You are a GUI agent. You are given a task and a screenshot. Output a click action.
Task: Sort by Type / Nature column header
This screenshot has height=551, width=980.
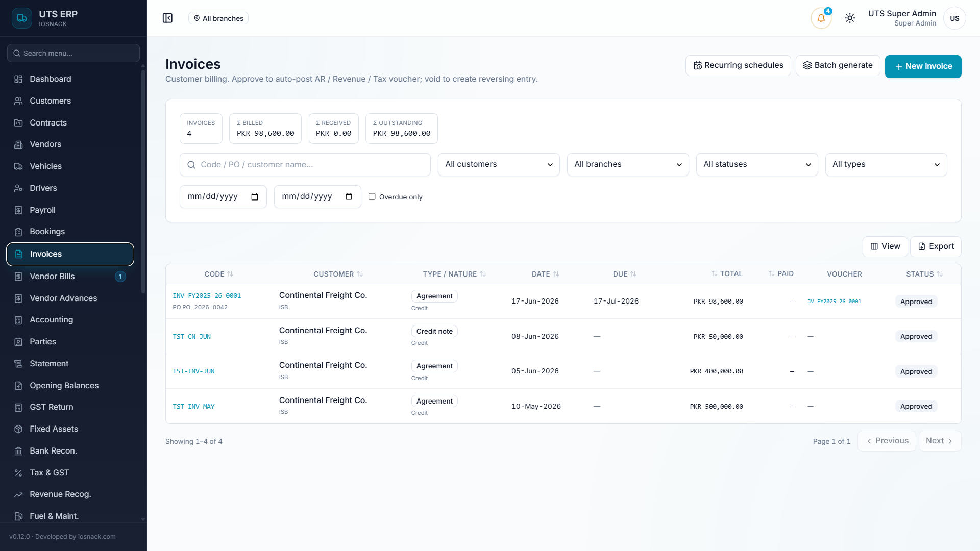[x=454, y=274]
